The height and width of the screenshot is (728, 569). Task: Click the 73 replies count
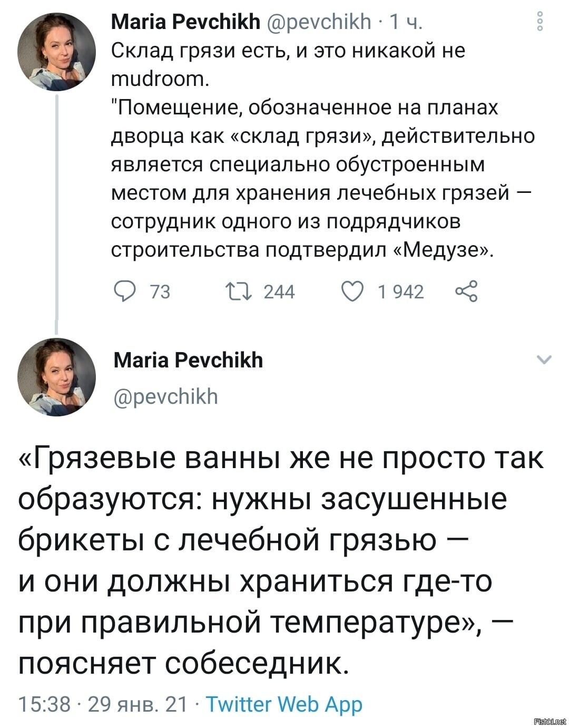point(160,292)
